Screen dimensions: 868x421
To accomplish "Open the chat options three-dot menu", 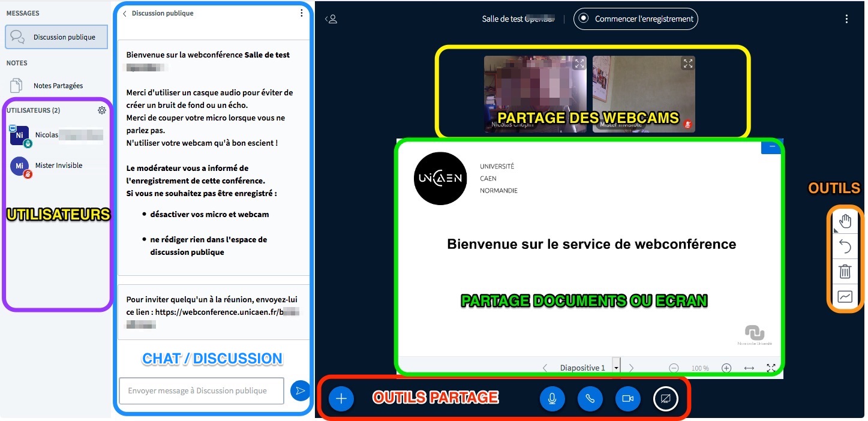I will tap(302, 13).
